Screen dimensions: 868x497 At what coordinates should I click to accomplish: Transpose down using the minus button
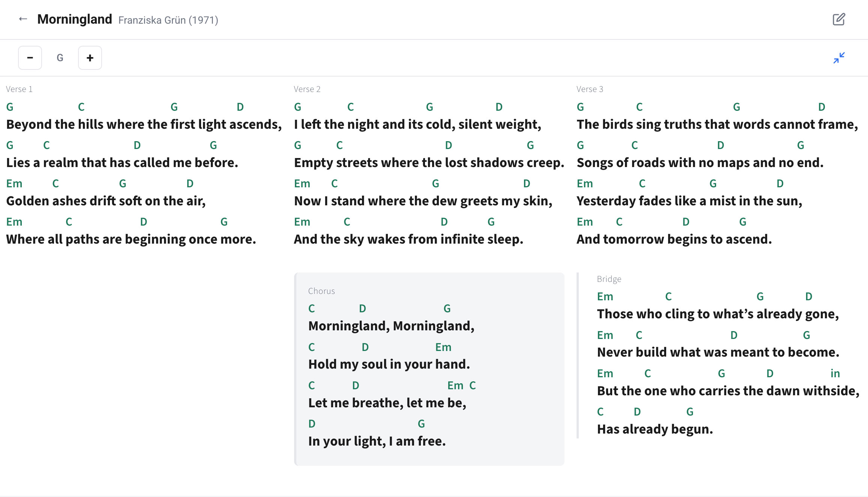pyautogui.click(x=30, y=57)
